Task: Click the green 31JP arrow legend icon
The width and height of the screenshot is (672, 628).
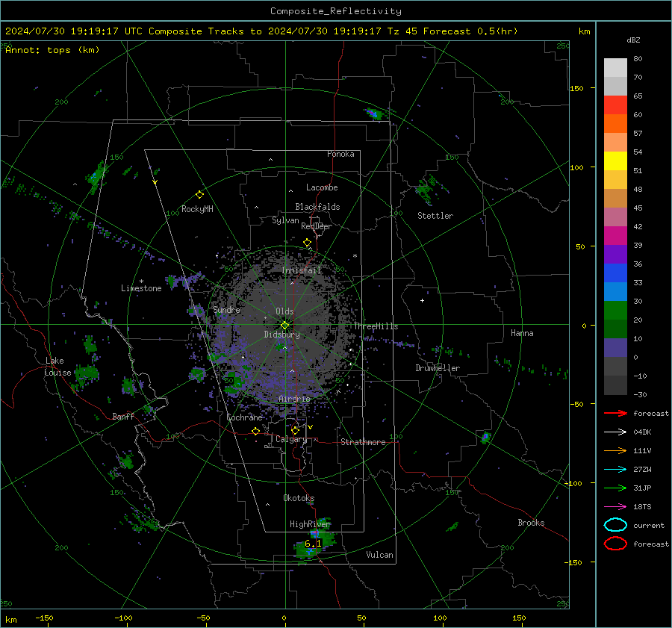Action: tap(615, 488)
